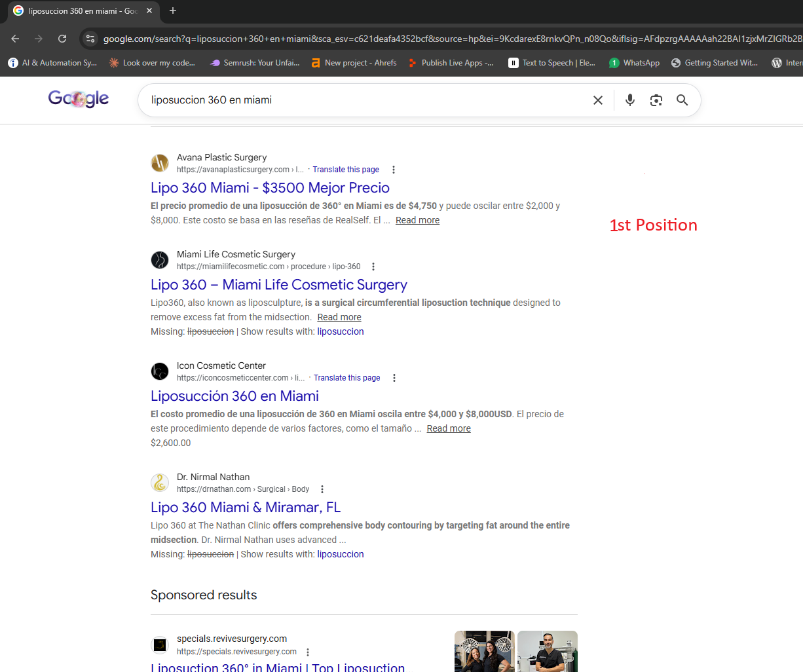Click the avanaplasticsurgery.com URL breadcrumb
The image size is (803, 672).
click(240, 170)
